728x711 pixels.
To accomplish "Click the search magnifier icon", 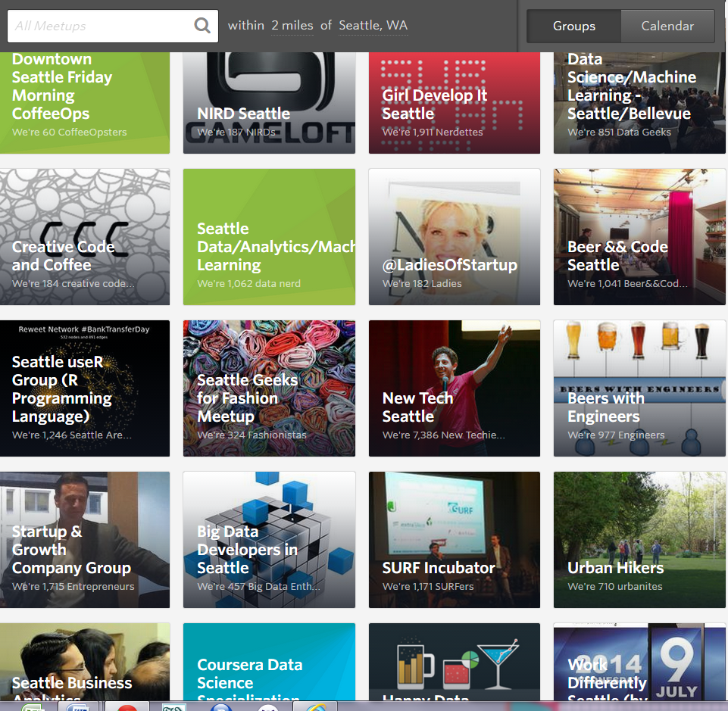I will 202,25.
